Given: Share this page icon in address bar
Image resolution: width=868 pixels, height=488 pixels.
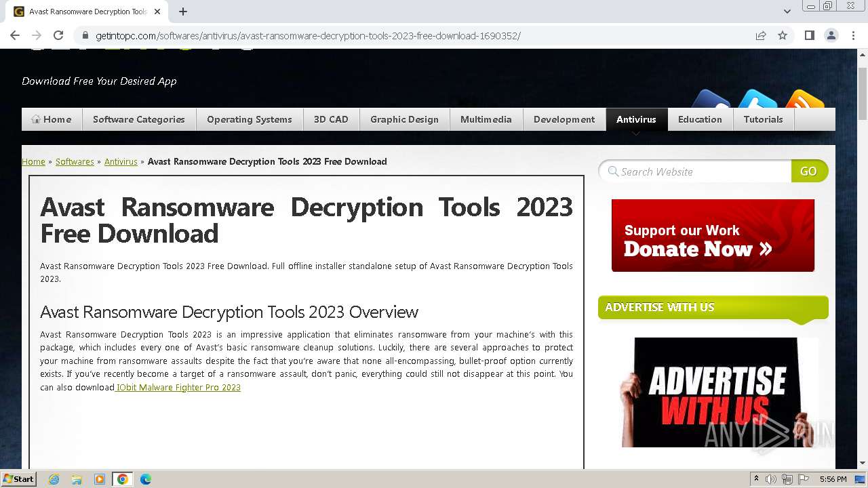Looking at the screenshot, I should pos(761,35).
